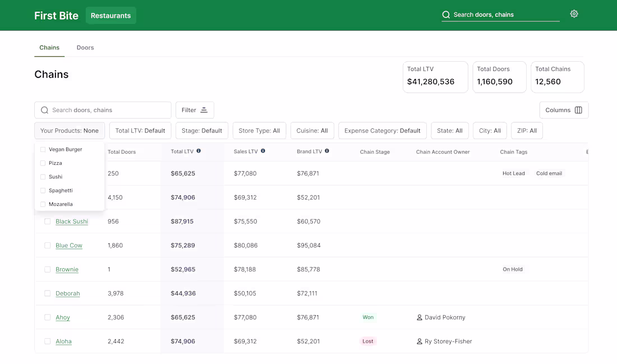Screen dimensions: 617x364
Task: Check the Vegan Burger product option
Action: point(43,149)
